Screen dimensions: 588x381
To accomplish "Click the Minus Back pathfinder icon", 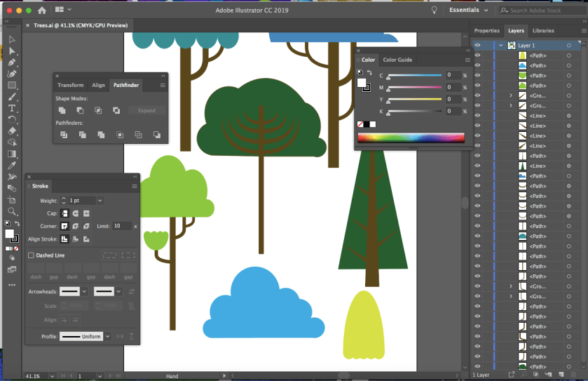I will 157,135.
